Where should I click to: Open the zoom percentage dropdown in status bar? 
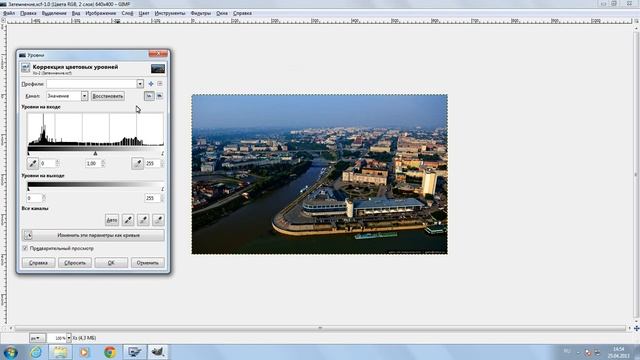coord(69,338)
